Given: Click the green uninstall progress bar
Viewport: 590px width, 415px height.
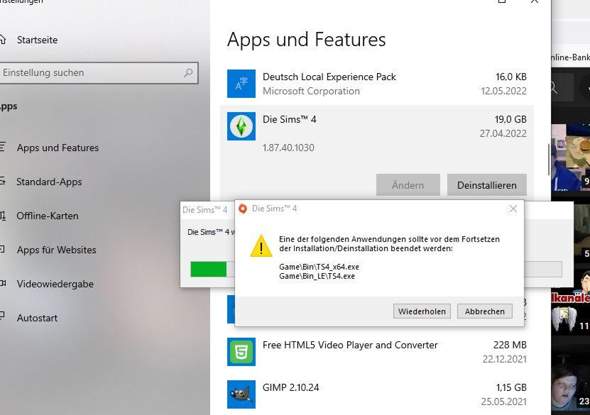Looking at the screenshot, I should click(208, 269).
